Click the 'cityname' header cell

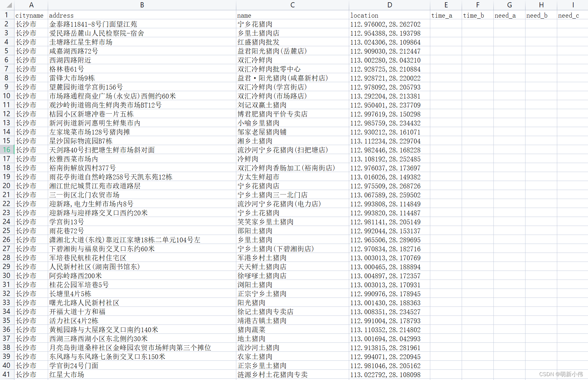(x=31, y=15)
